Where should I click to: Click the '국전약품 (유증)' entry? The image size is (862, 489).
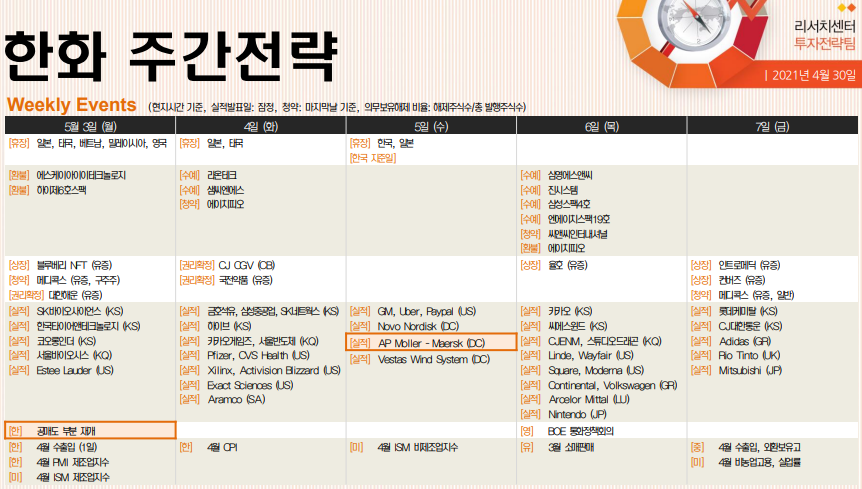pyautogui.click(x=245, y=280)
